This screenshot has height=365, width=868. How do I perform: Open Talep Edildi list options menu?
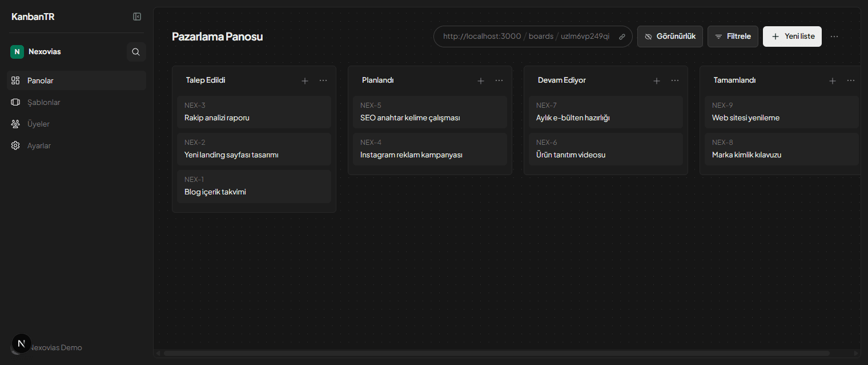pos(323,80)
